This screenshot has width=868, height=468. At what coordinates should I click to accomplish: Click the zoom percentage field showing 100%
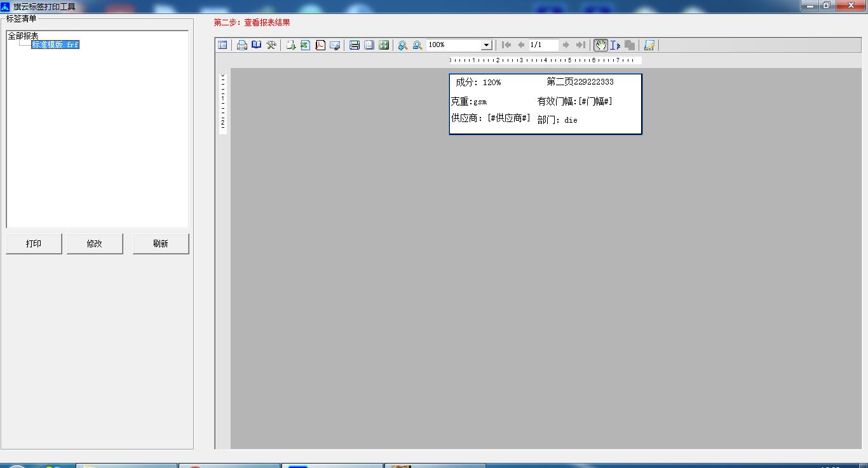click(454, 45)
